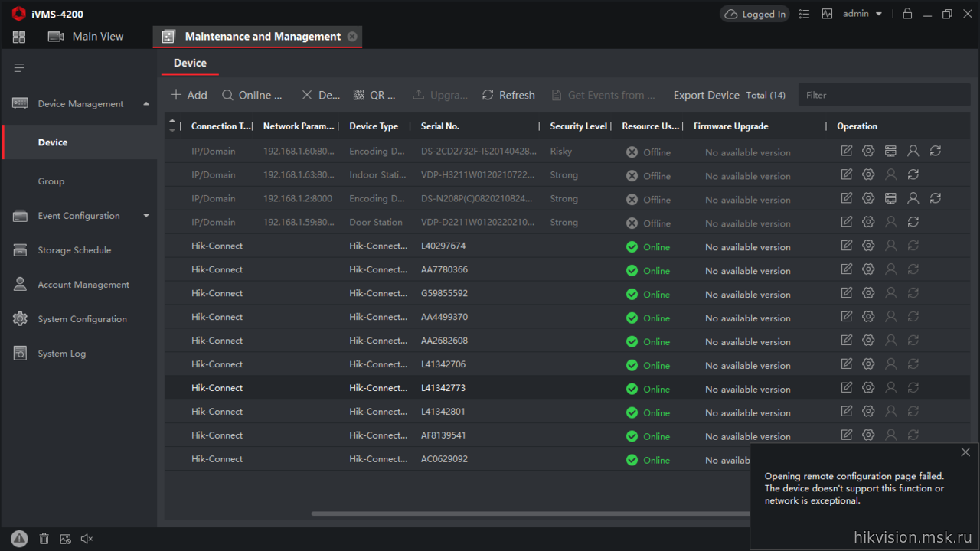The image size is (980, 551).
Task: Show online users for 192.168.1.60 device
Action: [x=913, y=151]
